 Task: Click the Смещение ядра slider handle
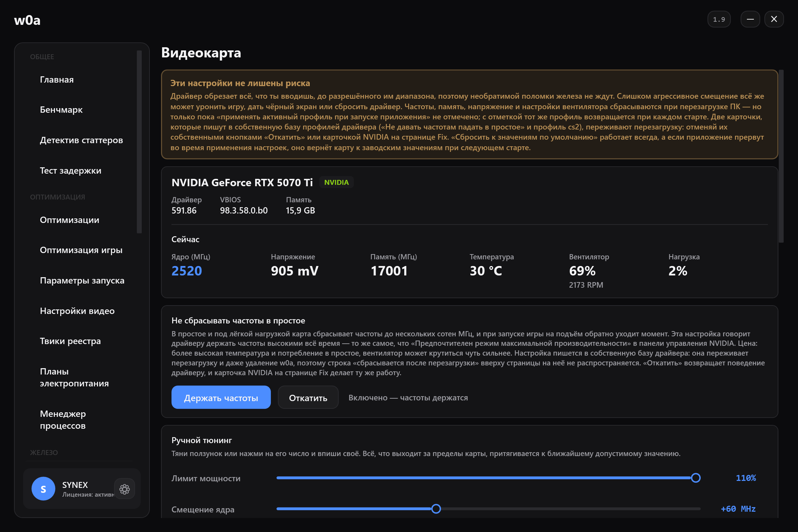(x=436, y=509)
